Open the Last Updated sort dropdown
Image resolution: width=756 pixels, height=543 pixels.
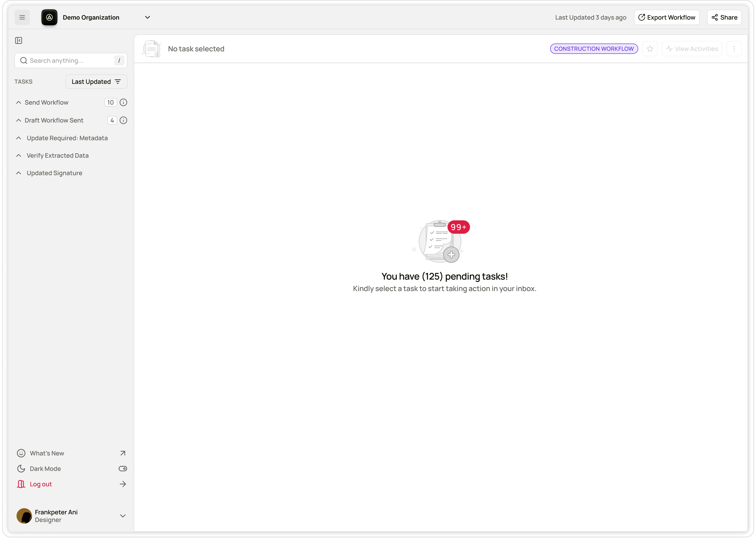[x=96, y=82]
